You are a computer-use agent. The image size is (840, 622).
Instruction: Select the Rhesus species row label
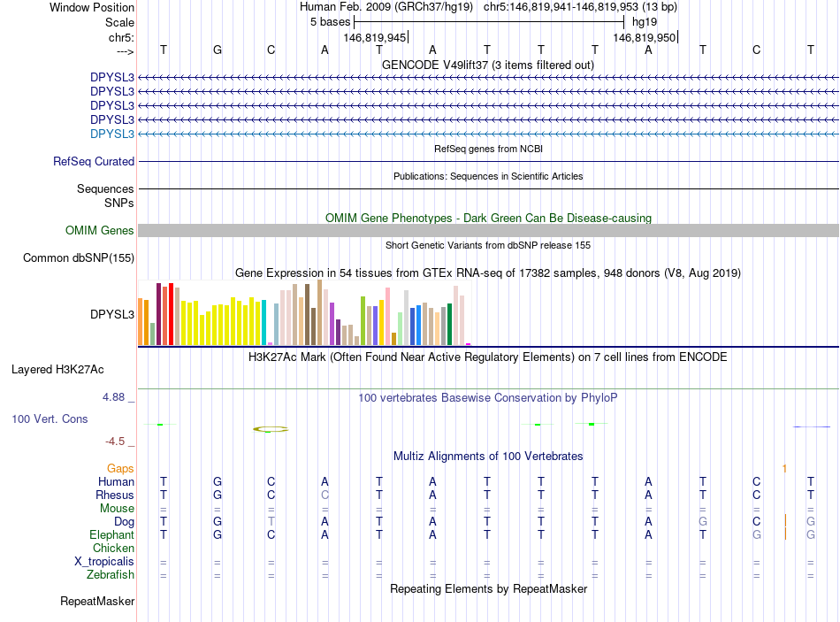[x=115, y=495]
